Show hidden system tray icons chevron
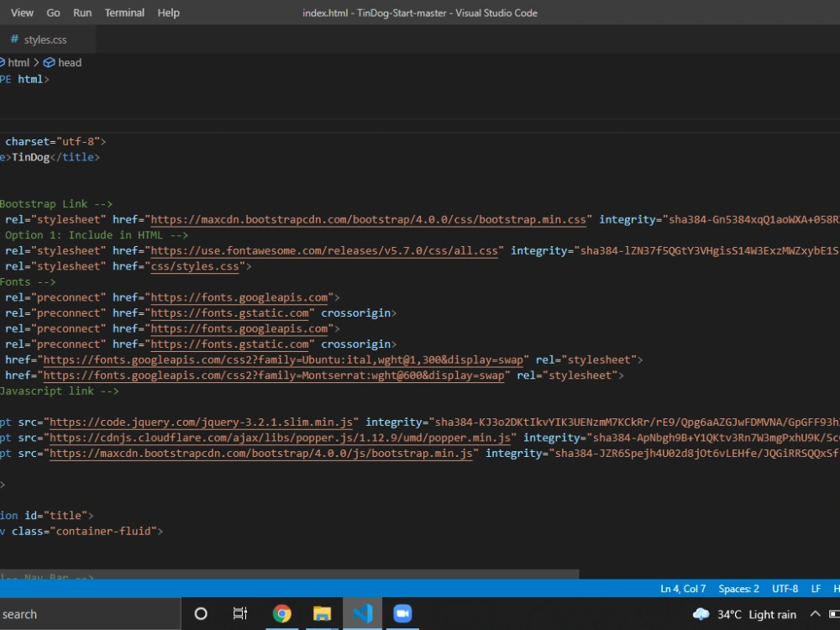Image resolution: width=840 pixels, height=630 pixels. [x=815, y=614]
